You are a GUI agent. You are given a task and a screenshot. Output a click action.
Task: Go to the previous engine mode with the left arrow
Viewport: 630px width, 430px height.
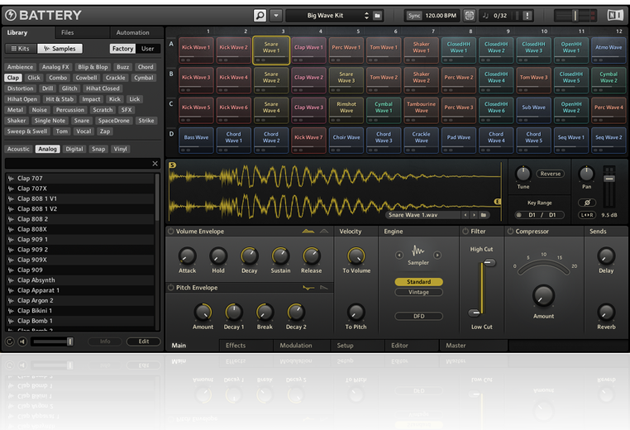point(399,255)
